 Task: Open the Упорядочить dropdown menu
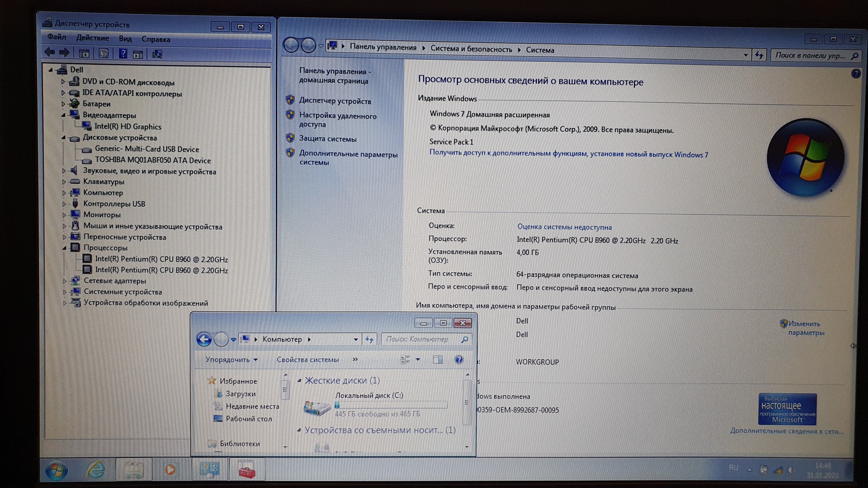[231, 360]
